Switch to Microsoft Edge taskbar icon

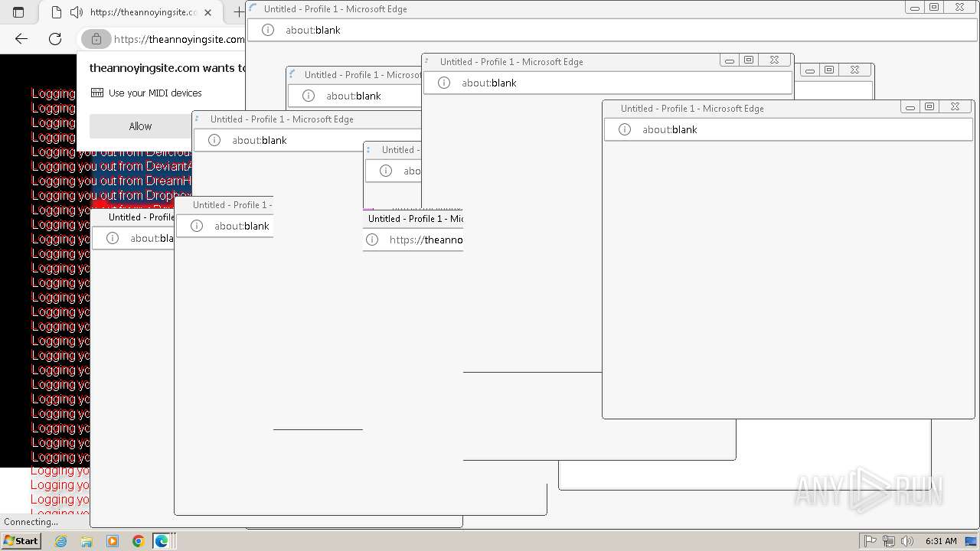[x=162, y=541]
